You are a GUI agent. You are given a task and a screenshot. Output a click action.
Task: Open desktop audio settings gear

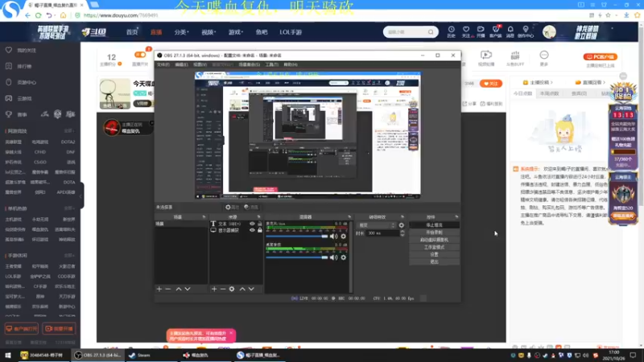[344, 257]
